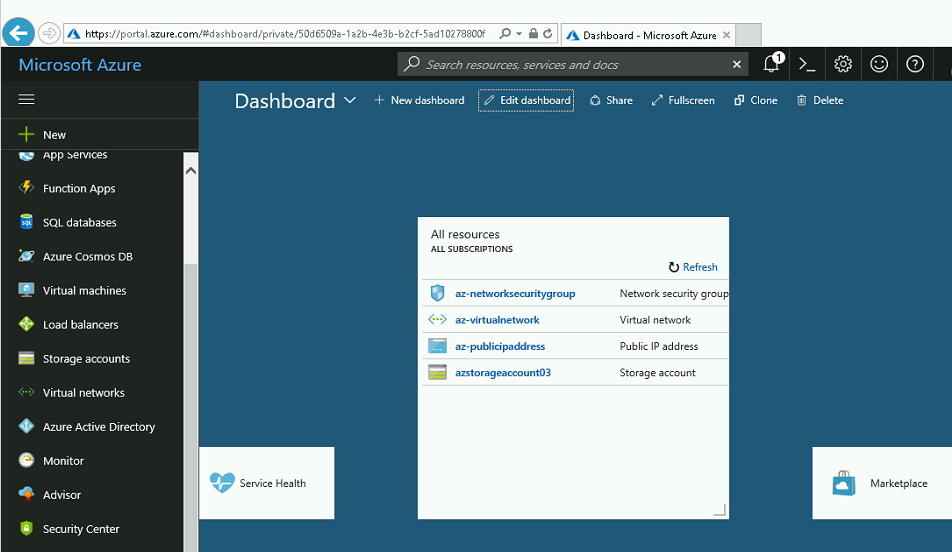
Task: Click the SQL databases icon
Action: (x=26, y=222)
